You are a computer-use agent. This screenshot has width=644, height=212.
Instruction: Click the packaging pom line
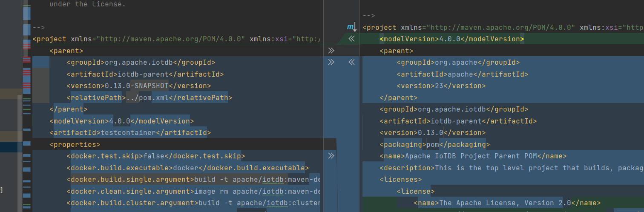tap(435, 144)
